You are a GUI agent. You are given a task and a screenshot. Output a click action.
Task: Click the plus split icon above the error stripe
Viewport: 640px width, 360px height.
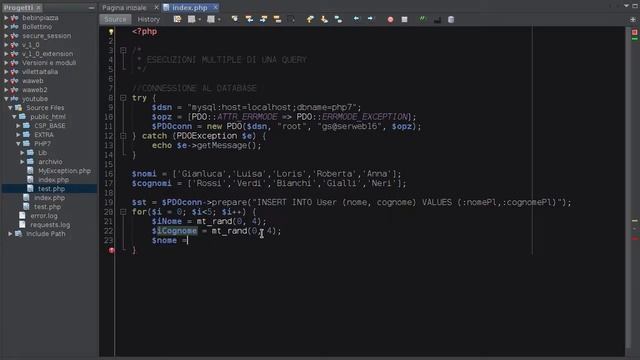(633, 19)
